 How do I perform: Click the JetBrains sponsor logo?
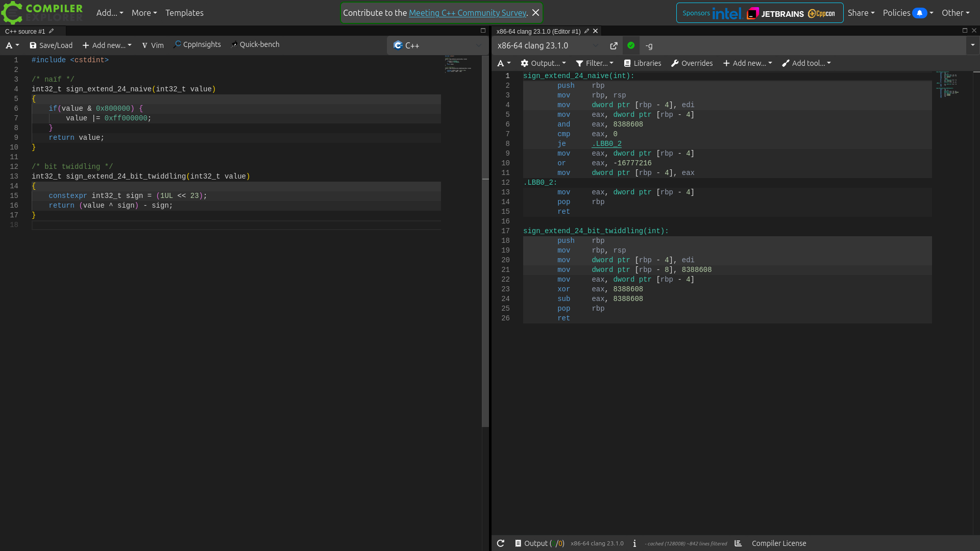point(775,13)
